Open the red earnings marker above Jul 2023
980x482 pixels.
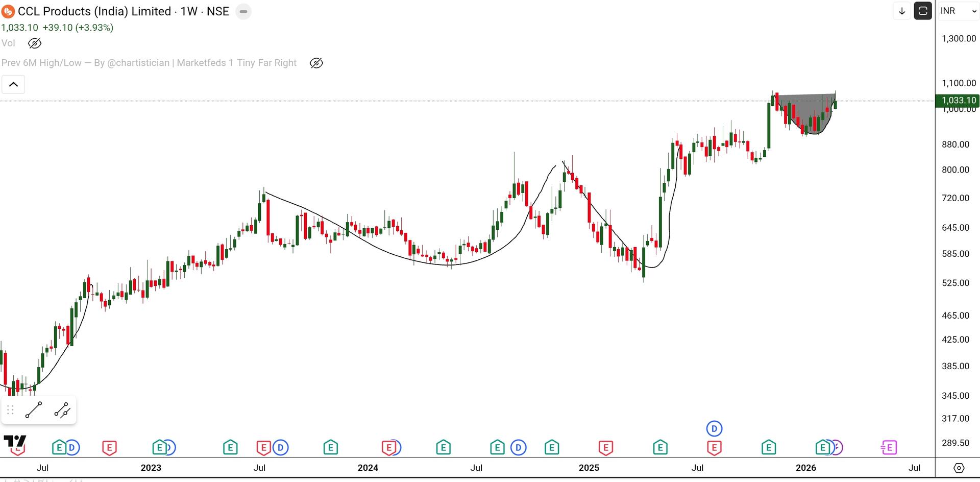coord(263,448)
